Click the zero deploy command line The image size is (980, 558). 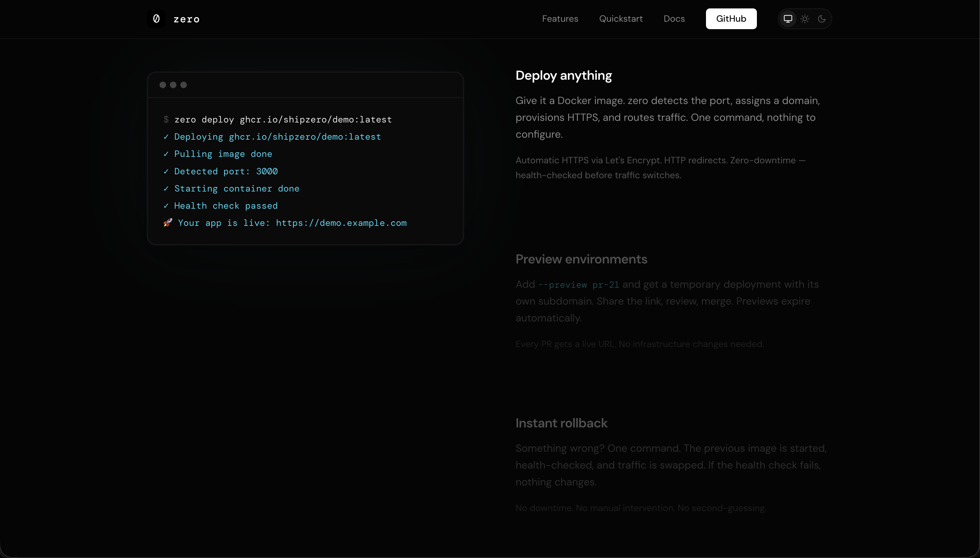pyautogui.click(x=283, y=120)
